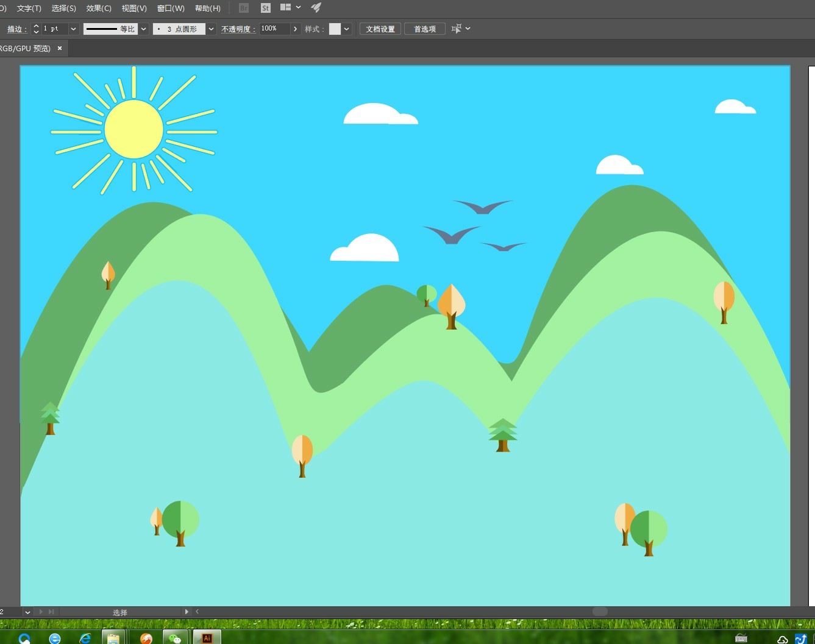This screenshot has width=815, height=644.
Task: Open Adobe Bridge via Br icon
Action: 244,8
